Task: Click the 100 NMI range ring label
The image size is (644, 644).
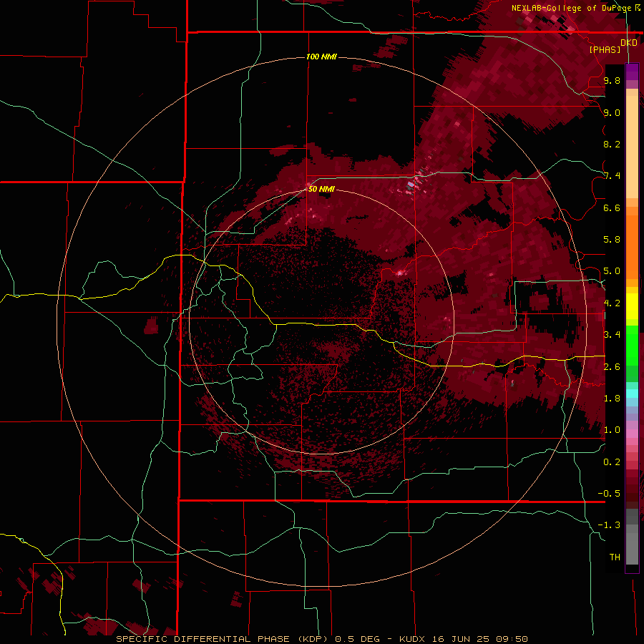Action: pos(321,57)
